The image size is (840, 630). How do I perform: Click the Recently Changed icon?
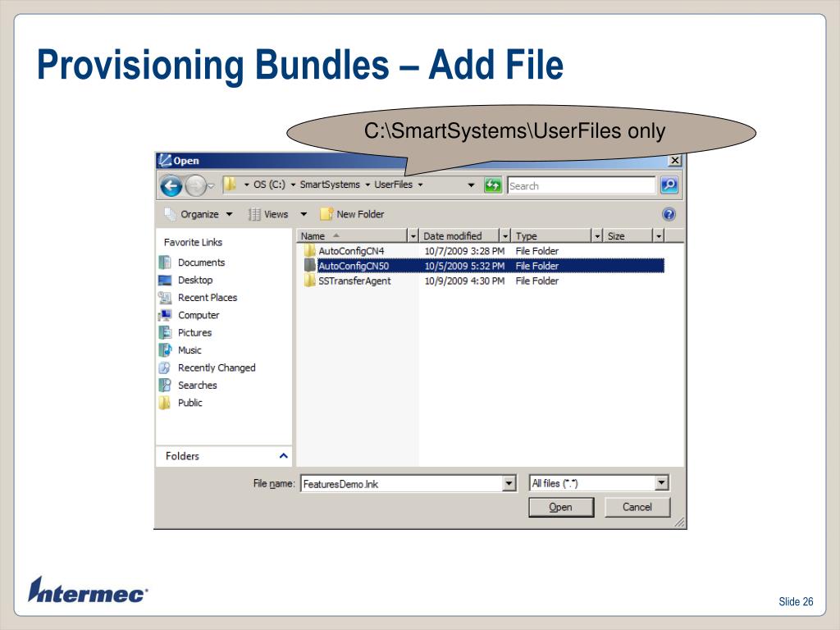[165, 368]
